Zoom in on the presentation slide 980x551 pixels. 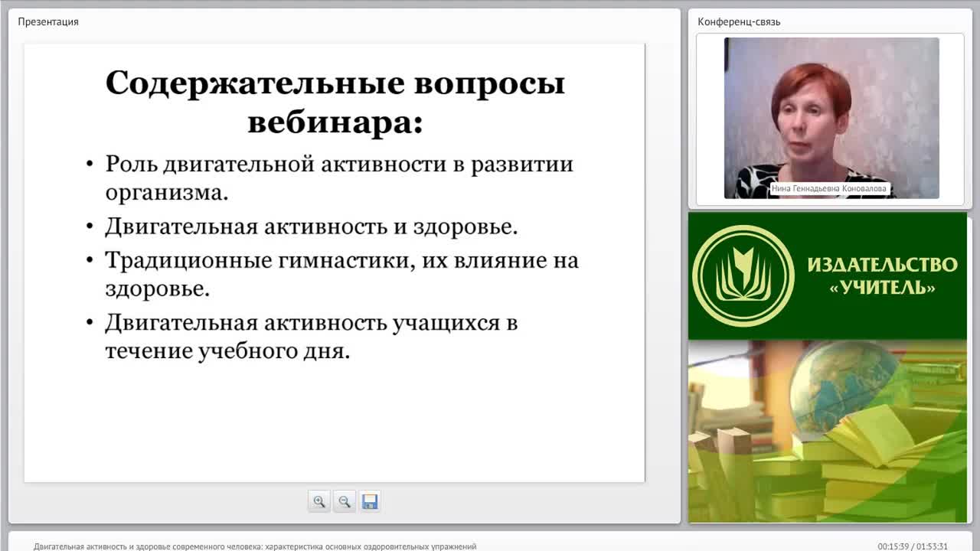319,501
